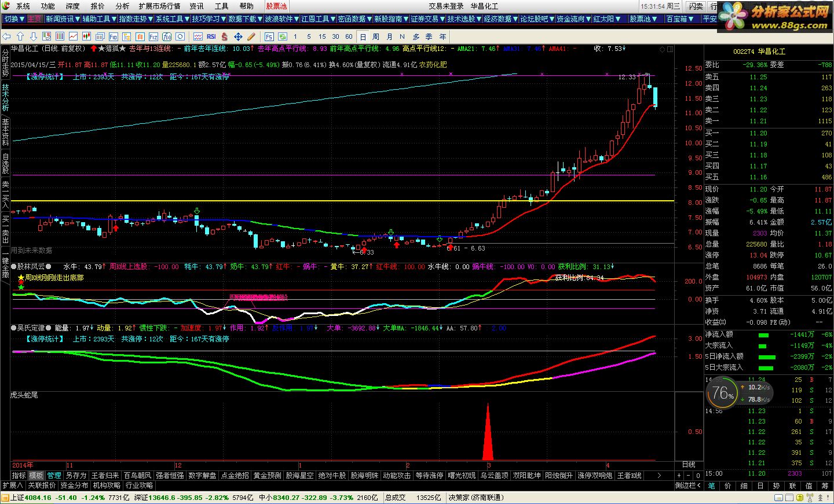This screenshot has height=504, width=834.
Task: Select the weekly 周 period
Action: pyautogui.click(x=375, y=36)
